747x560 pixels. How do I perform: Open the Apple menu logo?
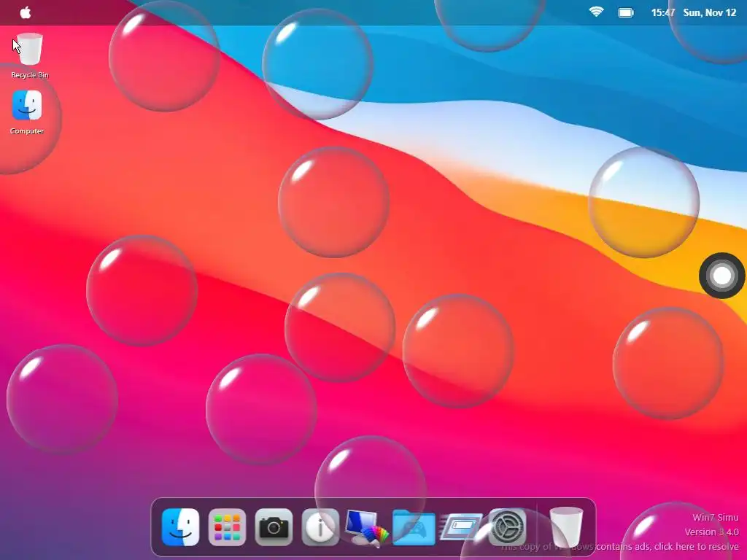click(26, 12)
